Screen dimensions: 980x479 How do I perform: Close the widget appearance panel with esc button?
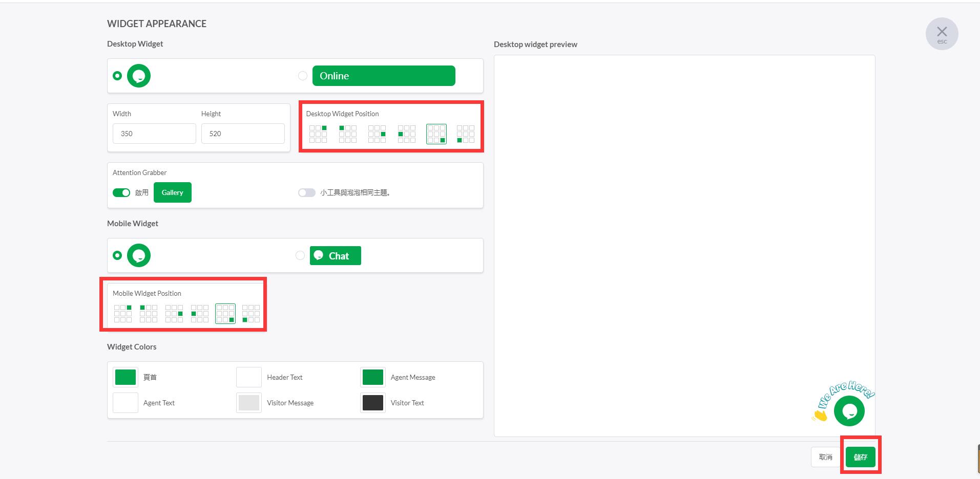click(942, 34)
